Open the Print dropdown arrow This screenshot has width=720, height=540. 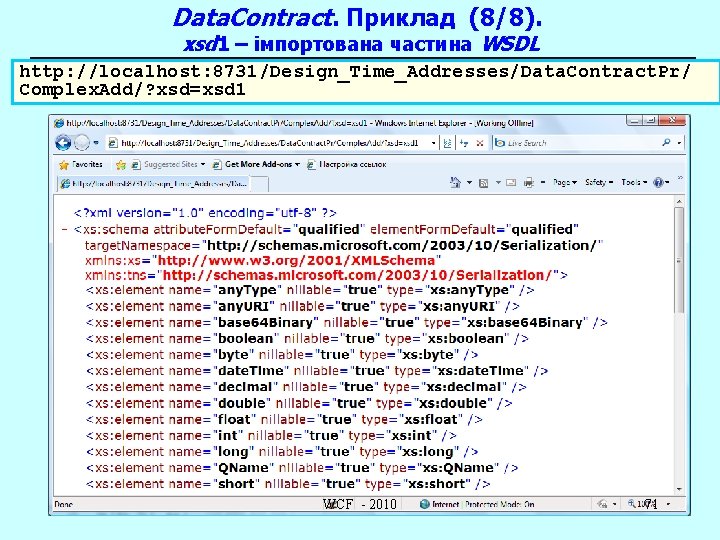click(542, 183)
